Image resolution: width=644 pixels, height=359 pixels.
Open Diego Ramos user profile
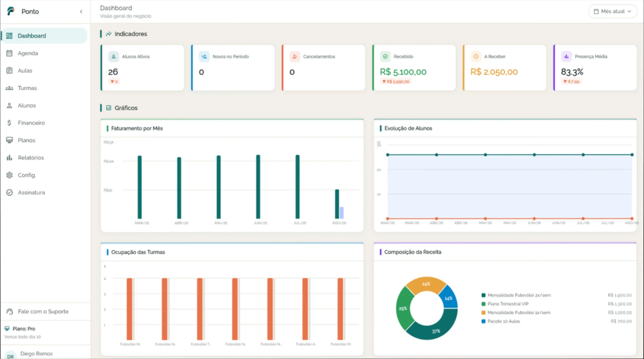click(37, 354)
